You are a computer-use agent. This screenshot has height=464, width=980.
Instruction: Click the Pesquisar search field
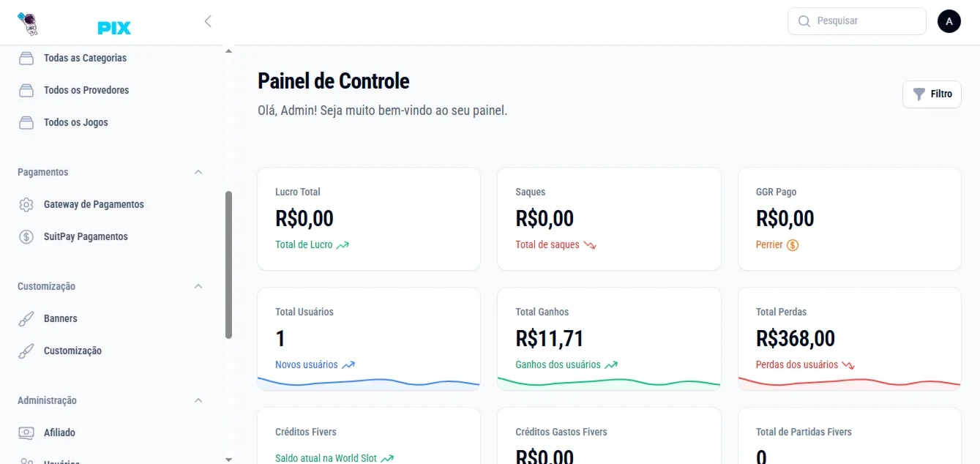coord(857,21)
